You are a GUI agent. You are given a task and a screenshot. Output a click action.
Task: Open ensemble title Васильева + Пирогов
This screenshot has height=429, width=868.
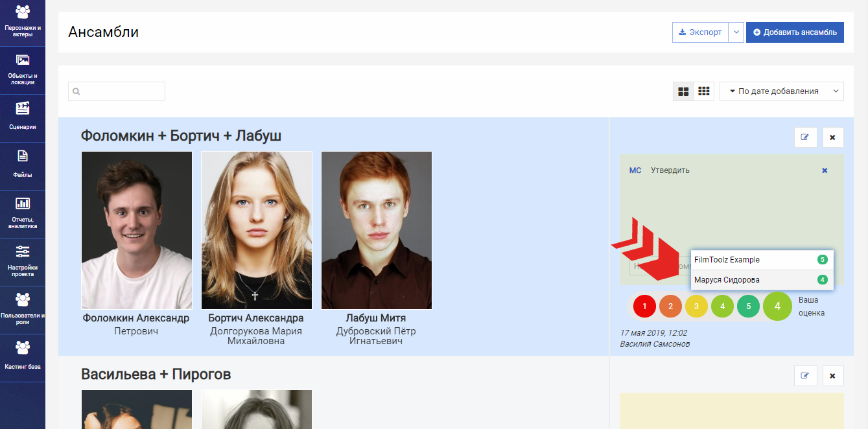156,374
